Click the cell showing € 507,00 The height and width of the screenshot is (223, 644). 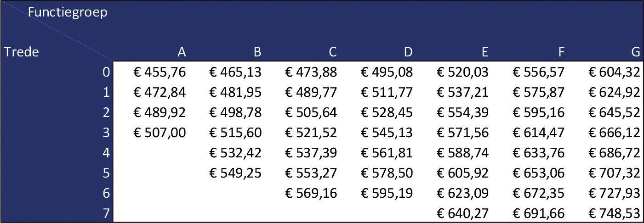coord(160,133)
